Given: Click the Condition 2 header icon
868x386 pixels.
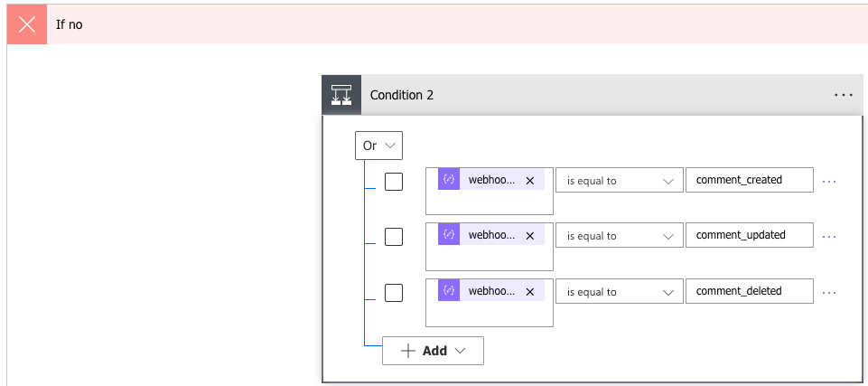Looking at the screenshot, I should click(341, 95).
